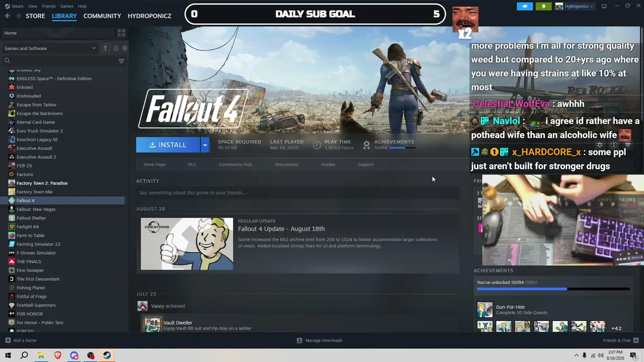The height and width of the screenshot is (362, 644).
Task: Click the Steam taskbar icon
Action: tap(107, 355)
